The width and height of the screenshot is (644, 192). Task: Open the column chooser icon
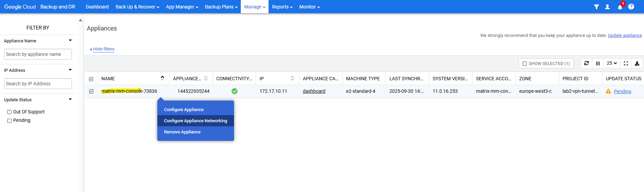(598, 63)
